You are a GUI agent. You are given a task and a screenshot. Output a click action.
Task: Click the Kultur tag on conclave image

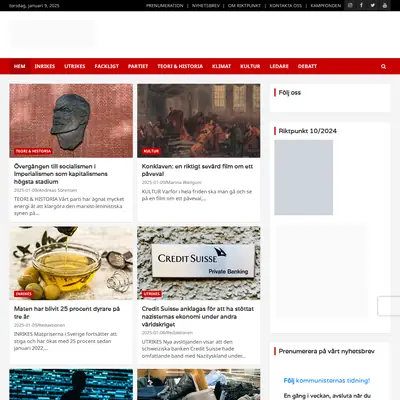151,151
